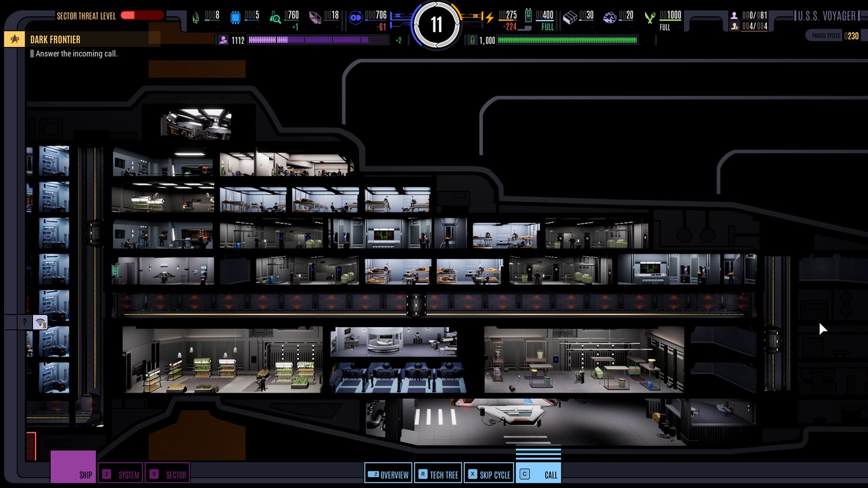Screen dimensions: 868x488
Task: Open the signal scanner icon on left edge
Action: click(x=40, y=322)
